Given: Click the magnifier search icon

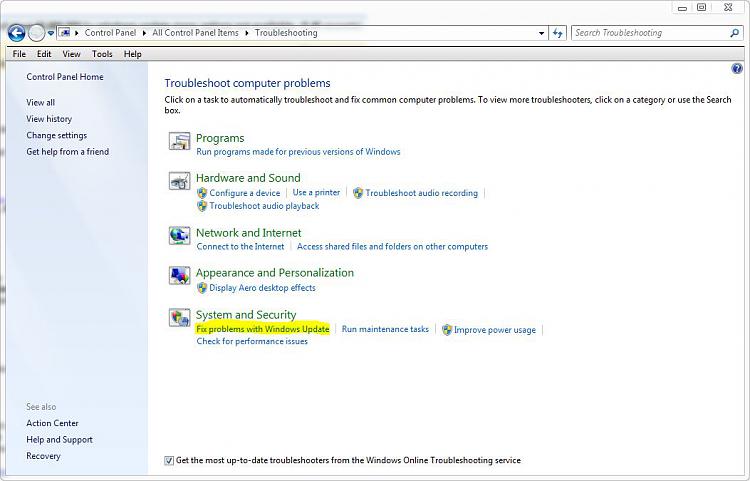Looking at the screenshot, I should pyautogui.click(x=734, y=33).
